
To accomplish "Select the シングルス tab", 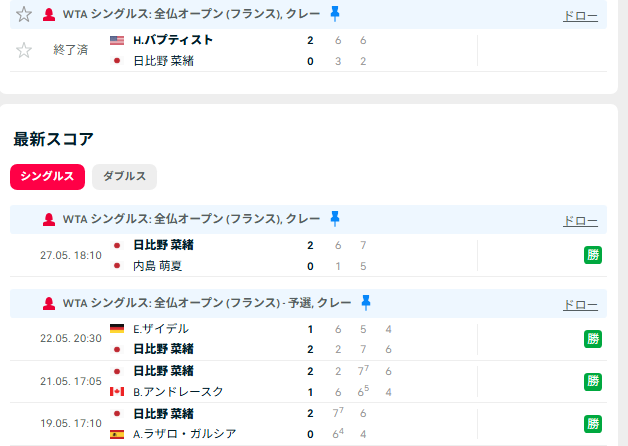I will click(x=47, y=176).
